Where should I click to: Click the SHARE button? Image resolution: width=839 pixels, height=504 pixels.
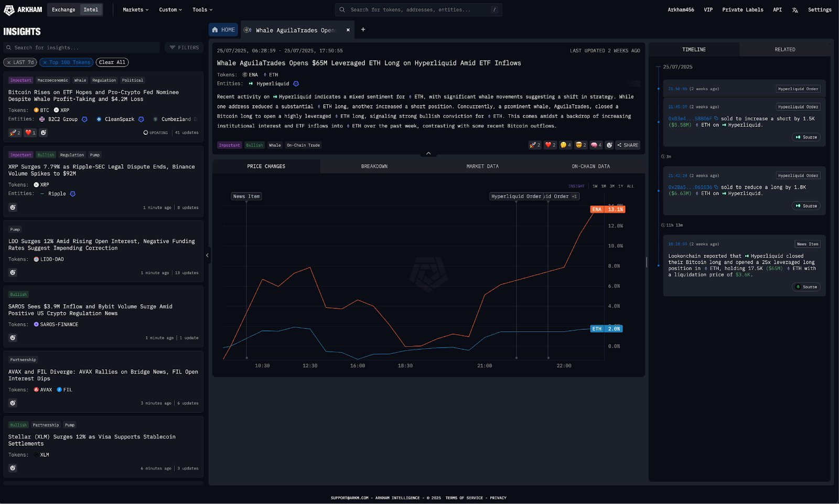point(628,145)
